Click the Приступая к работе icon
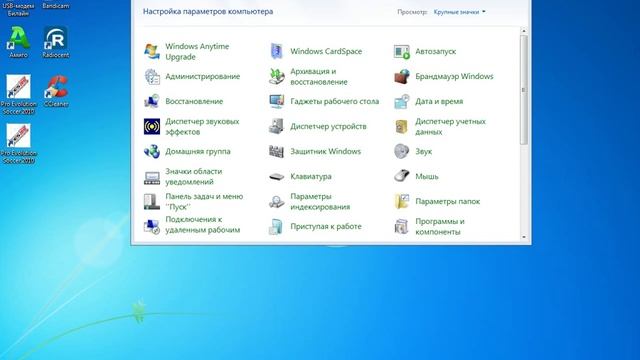Viewport: 640px width, 360px height. coord(277,227)
